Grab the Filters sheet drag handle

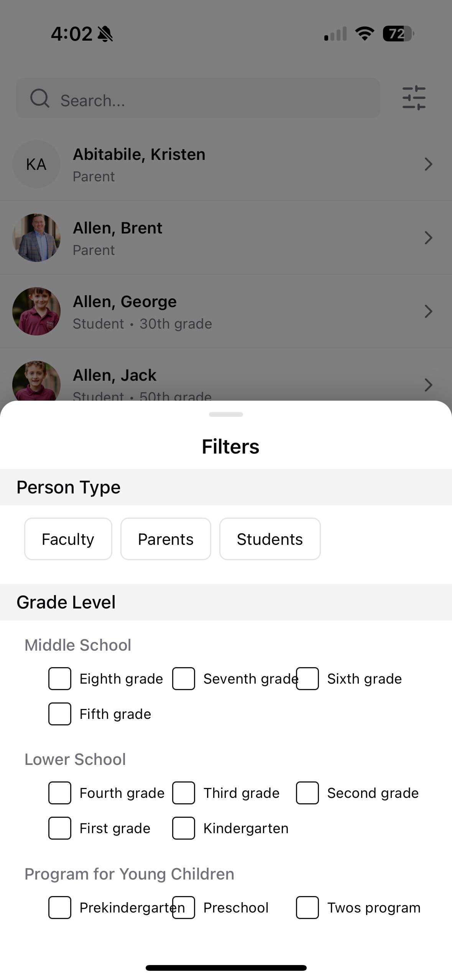[x=226, y=414]
